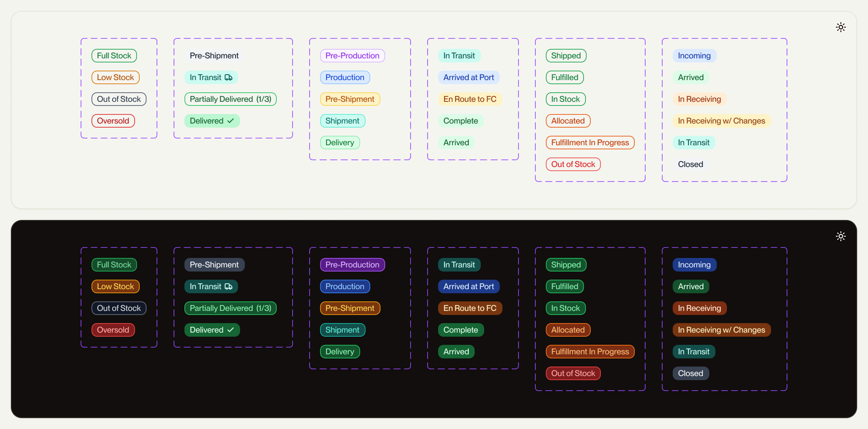This screenshot has height=429, width=868.
Task: Select the dark Closed badge
Action: [691, 373]
